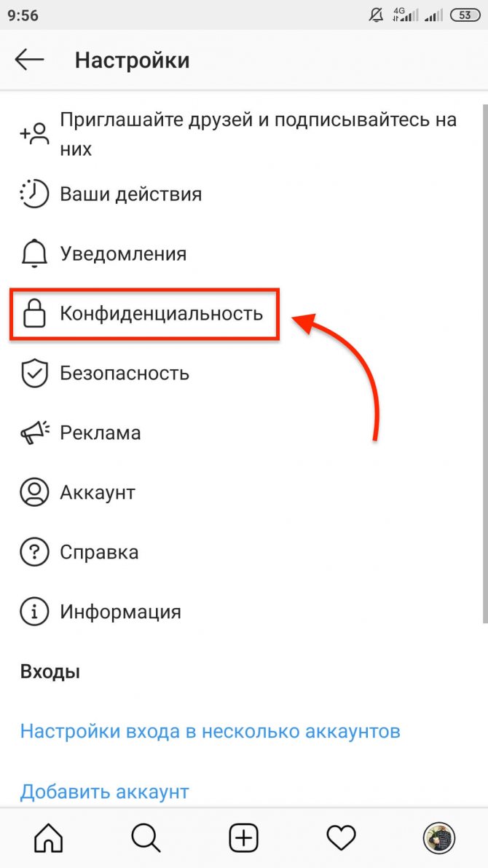Open Аккаунт settings entry

(98, 493)
